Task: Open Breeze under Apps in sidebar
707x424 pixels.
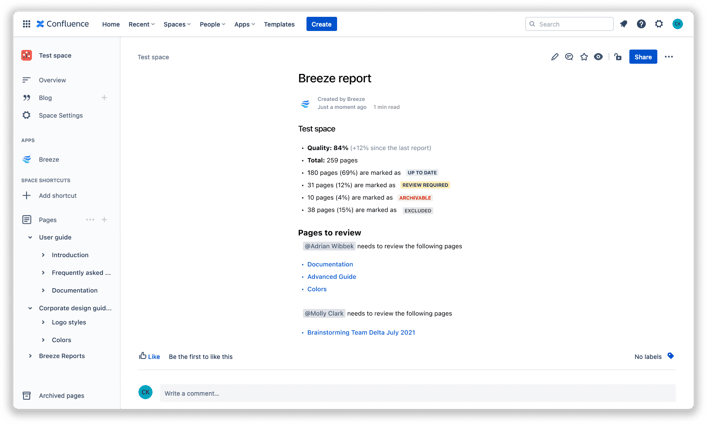Action: click(x=49, y=159)
